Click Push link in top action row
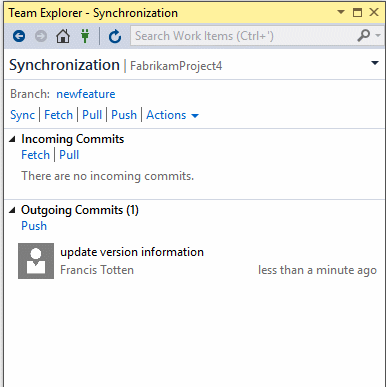 coord(124,115)
